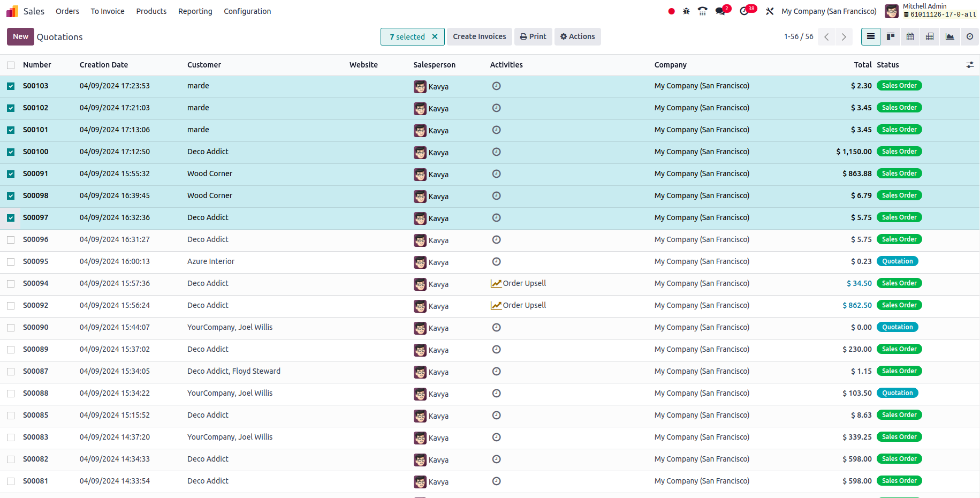Open the VoIP phone icon
980x498 pixels.
tap(703, 11)
